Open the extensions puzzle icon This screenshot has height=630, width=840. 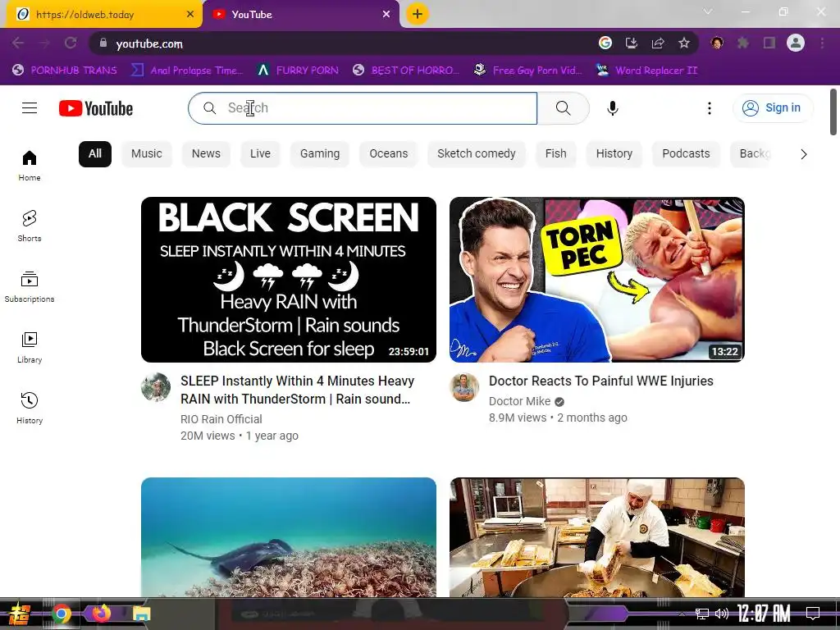click(x=743, y=43)
